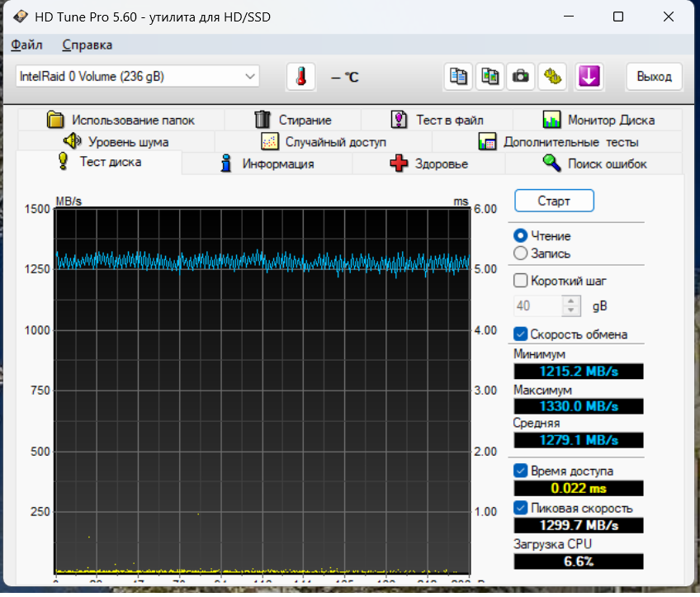Screen dimensions: 700x597
Task: Click the gB size input field
Action: (537, 306)
